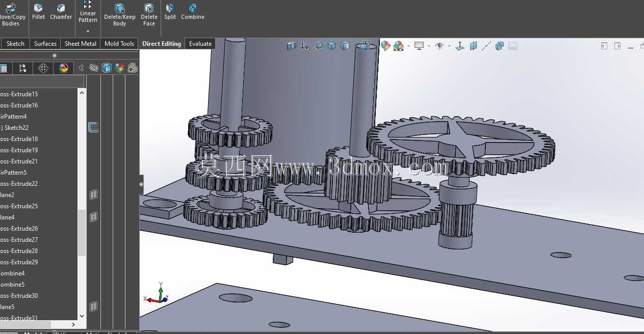Click the Delete/Keep Body tool

click(120, 14)
